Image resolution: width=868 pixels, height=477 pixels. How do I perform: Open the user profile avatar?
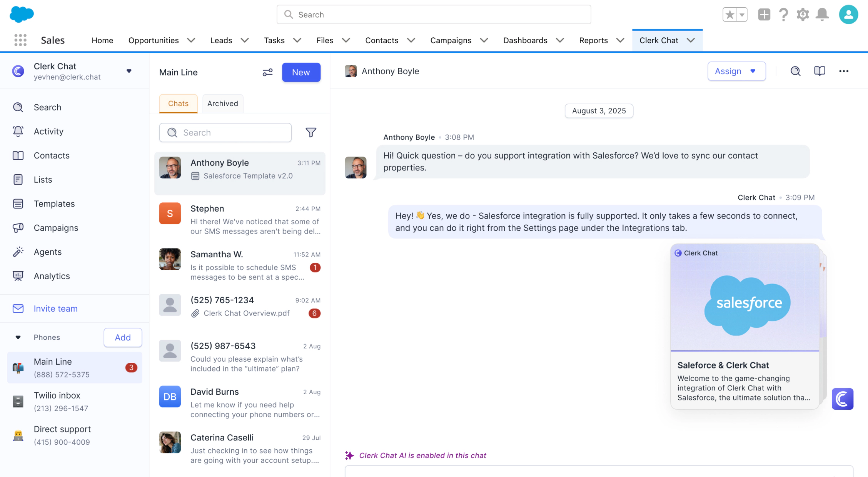point(848,15)
